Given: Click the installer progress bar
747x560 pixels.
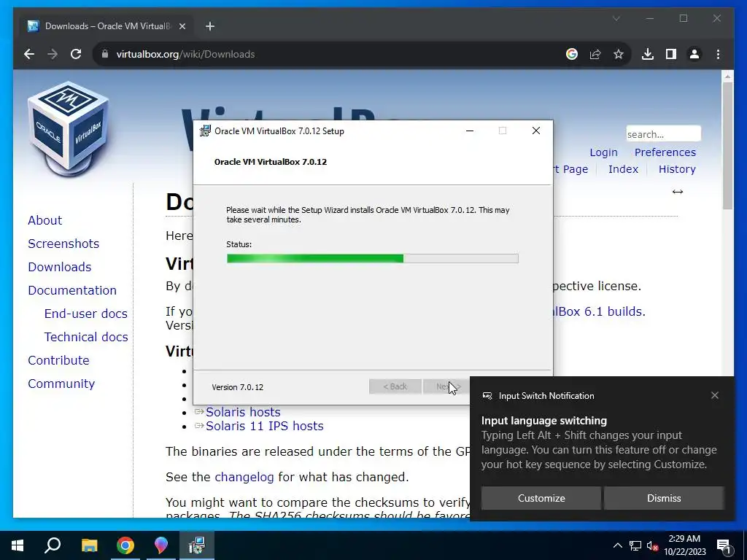Looking at the screenshot, I should coord(373,259).
